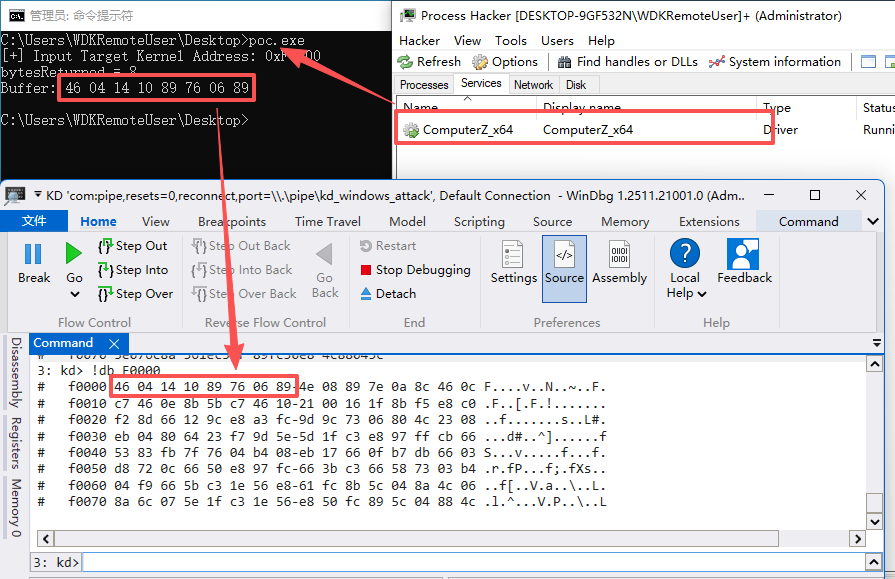Click Detach eject icon

click(x=366, y=293)
